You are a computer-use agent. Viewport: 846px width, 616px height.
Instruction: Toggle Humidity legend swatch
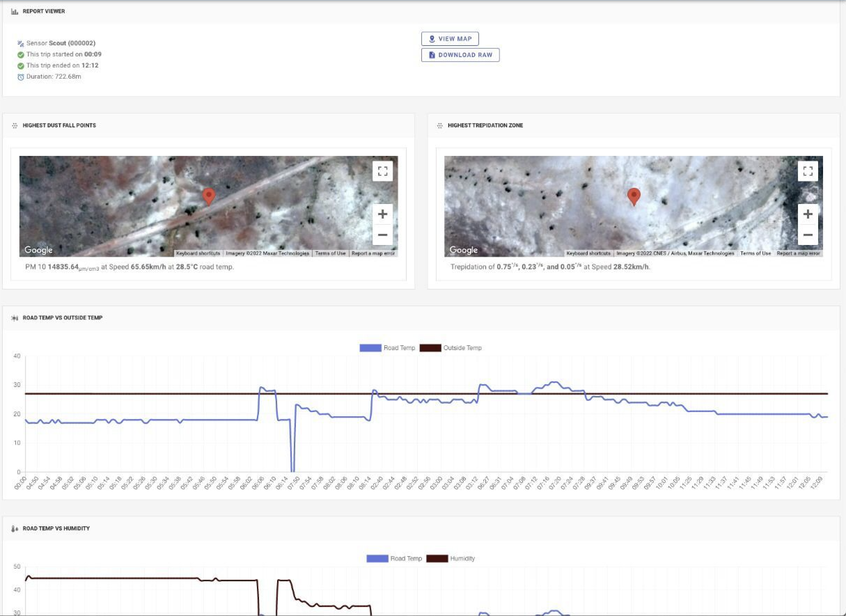437,559
